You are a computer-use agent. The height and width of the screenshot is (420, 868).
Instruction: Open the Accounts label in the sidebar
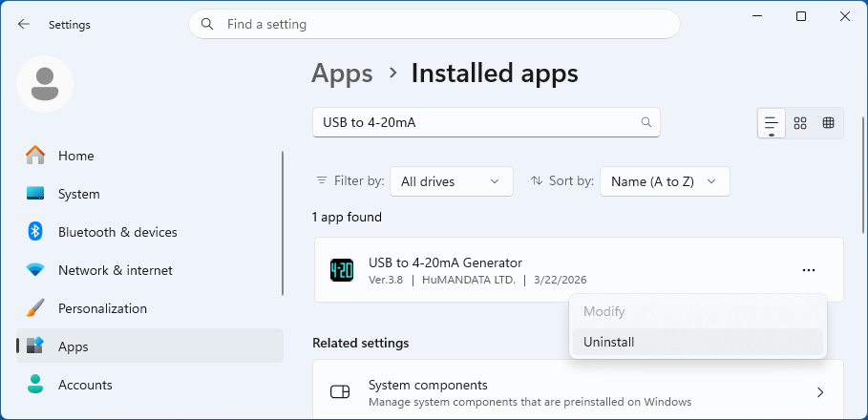tap(85, 385)
